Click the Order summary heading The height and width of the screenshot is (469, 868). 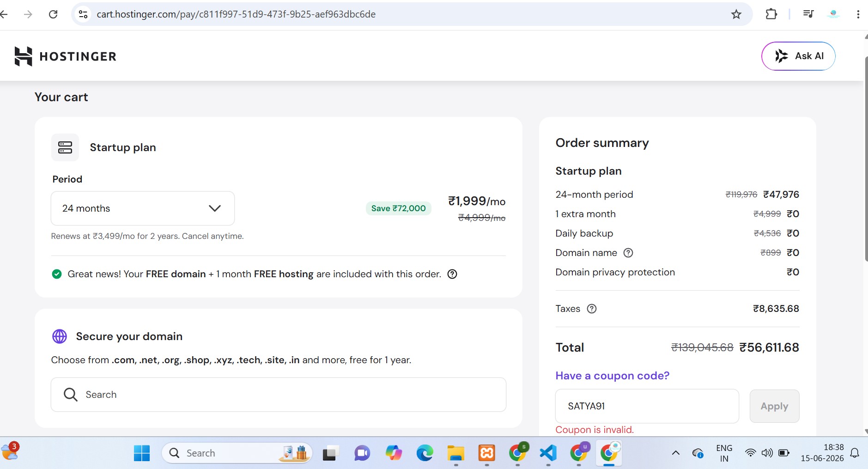coord(602,143)
